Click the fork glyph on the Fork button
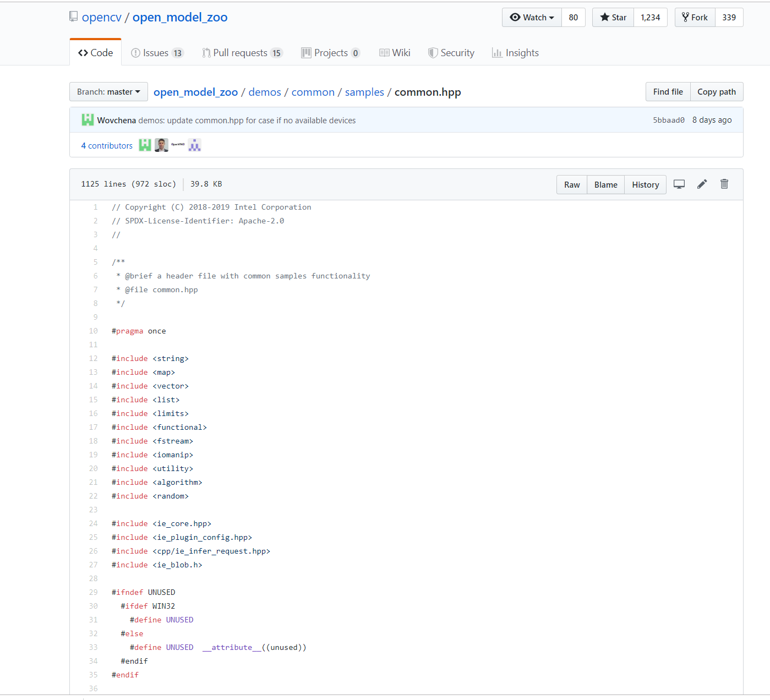 [684, 17]
